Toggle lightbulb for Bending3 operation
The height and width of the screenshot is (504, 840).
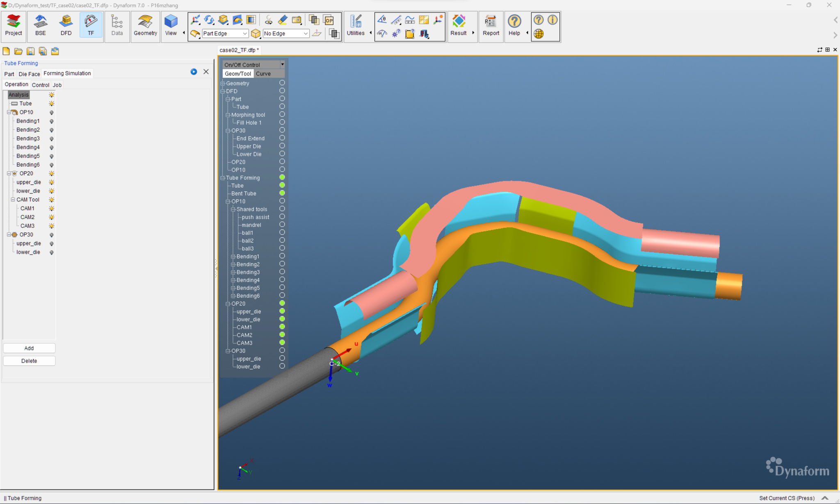point(52,139)
